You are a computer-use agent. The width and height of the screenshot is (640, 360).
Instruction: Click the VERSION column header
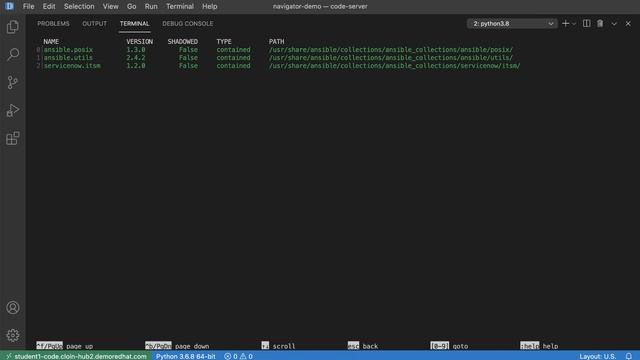point(140,42)
